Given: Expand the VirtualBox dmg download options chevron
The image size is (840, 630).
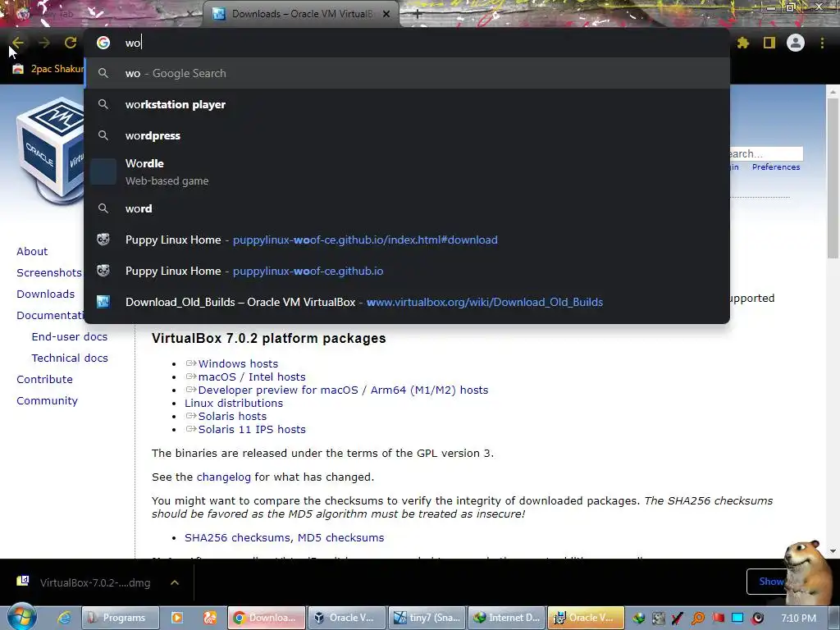Looking at the screenshot, I should 175,582.
